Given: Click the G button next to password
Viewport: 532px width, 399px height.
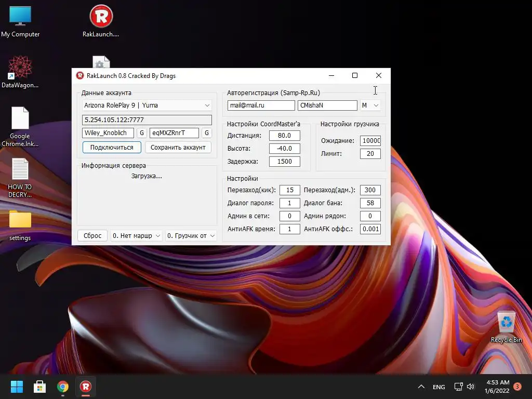Looking at the screenshot, I should (207, 133).
